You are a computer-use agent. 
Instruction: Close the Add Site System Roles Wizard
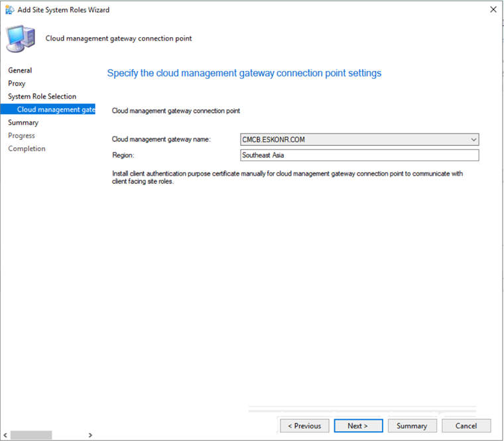tap(493, 10)
